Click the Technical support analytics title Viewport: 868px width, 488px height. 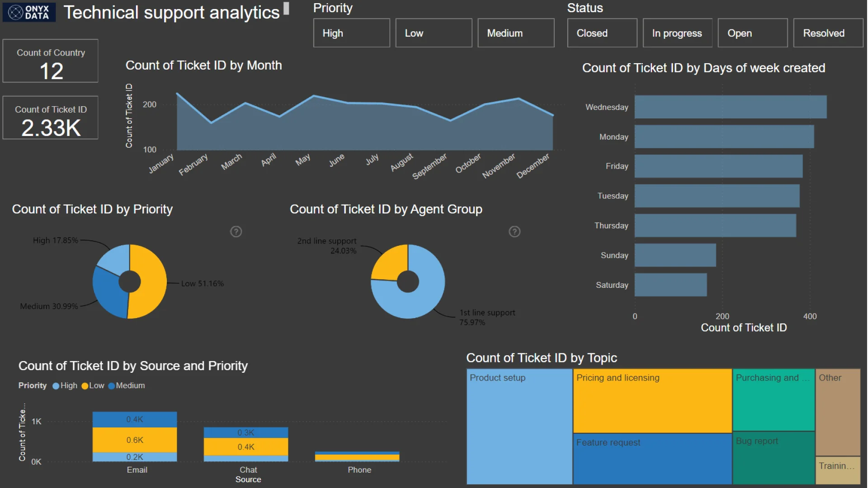point(171,13)
